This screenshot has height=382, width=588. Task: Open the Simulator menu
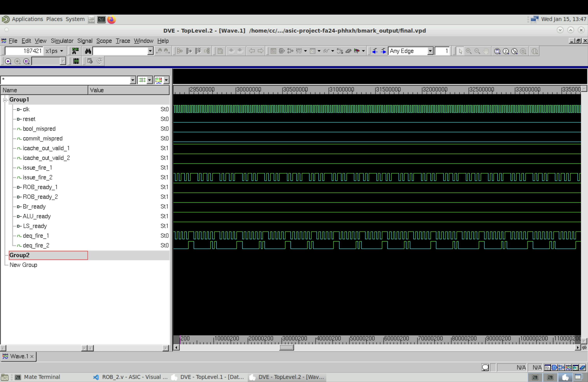pyautogui.click(x=62, y=41)
